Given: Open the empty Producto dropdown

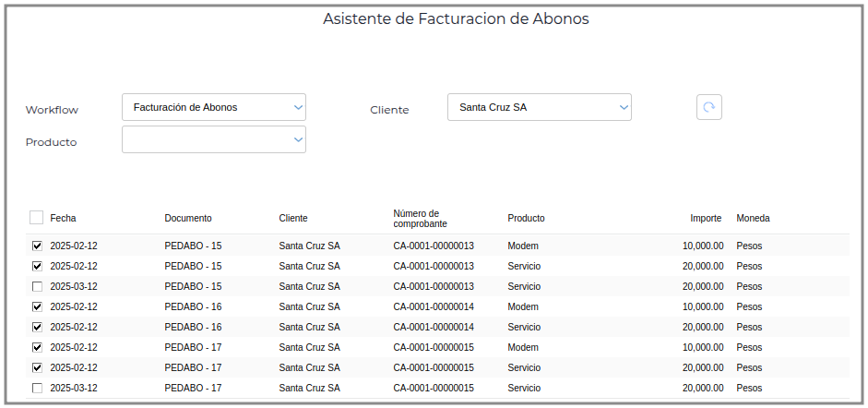Looking at the screenshot, I should [x=214, y=139].
